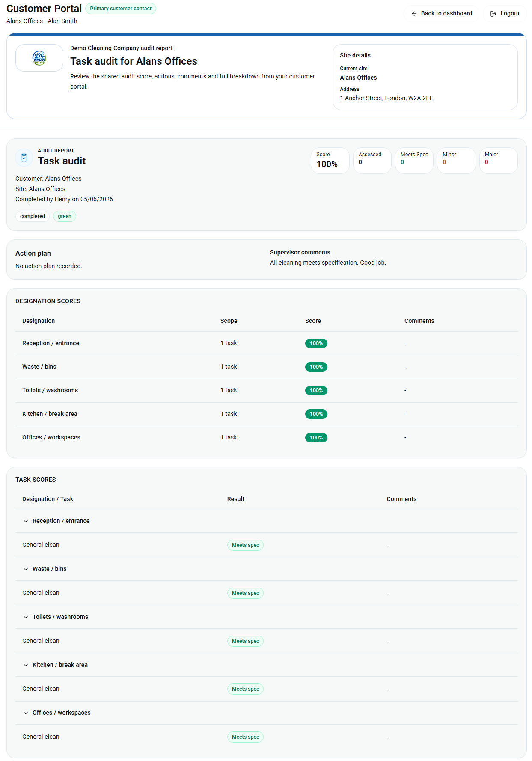Click the 100% badge for Toilets / washrooms
The image size is (532, 761).
[x=316, y=391]
